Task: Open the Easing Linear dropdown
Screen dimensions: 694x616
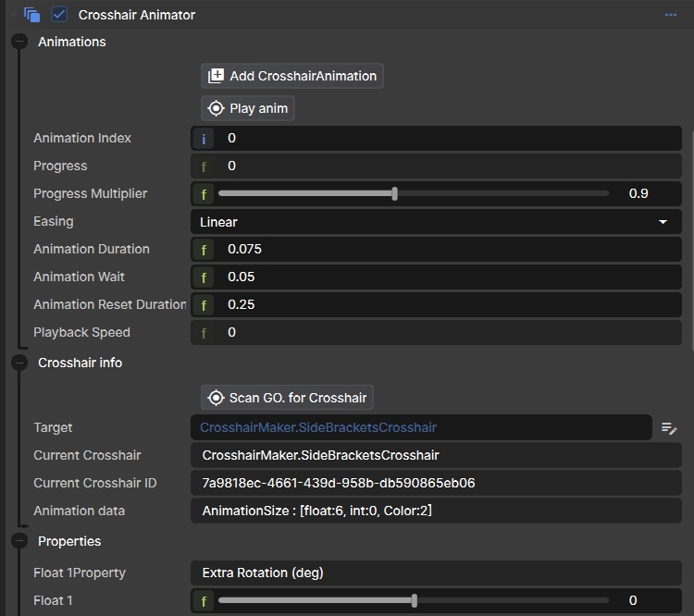Action: point(436,222)
